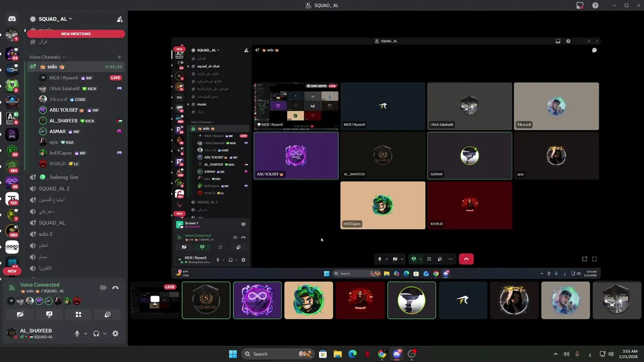Select the SQUAD AL gold logo participant tile
Screen dimensions: 644x362
pyautogui.click(x=206, y=300)
